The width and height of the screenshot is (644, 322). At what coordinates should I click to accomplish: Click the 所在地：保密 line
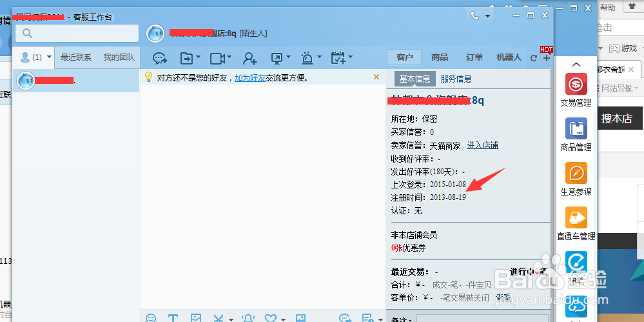414,119
